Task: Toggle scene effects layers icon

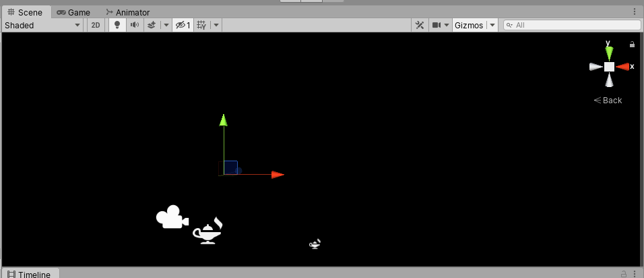Action: (x=151, y=25)
